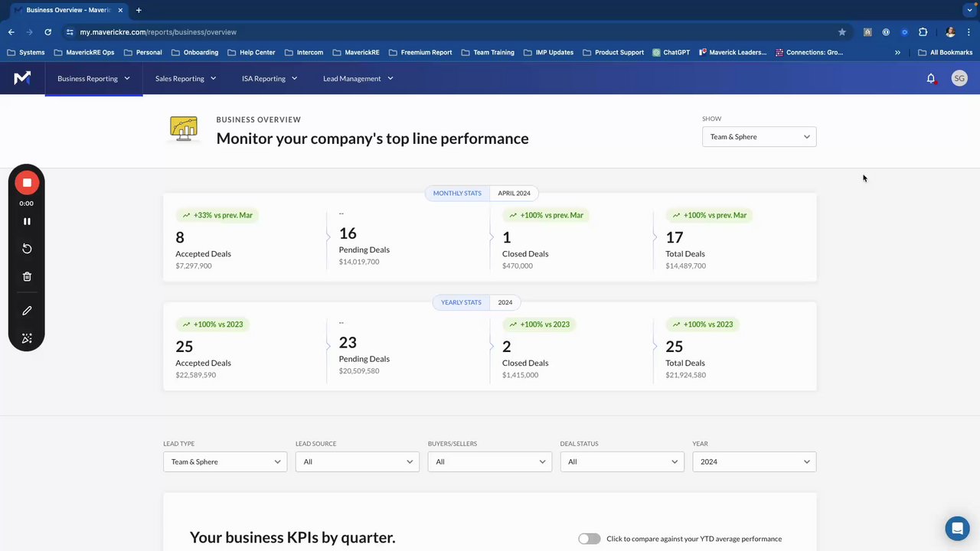This screenshot has height=551, width=980.
Task: Restart the recording
Action: pyautogui.click(x=27, y=249)
